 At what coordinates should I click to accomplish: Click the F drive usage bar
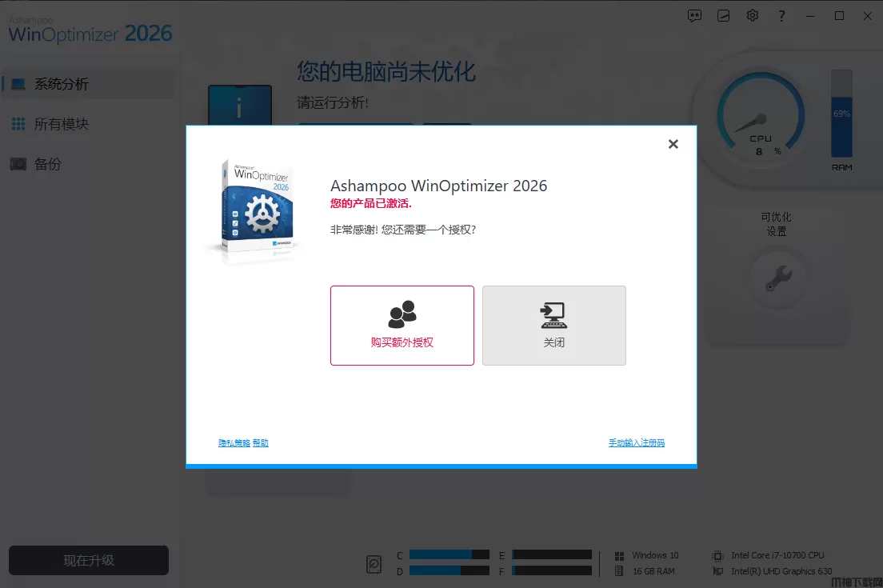(x=552, y=570)
